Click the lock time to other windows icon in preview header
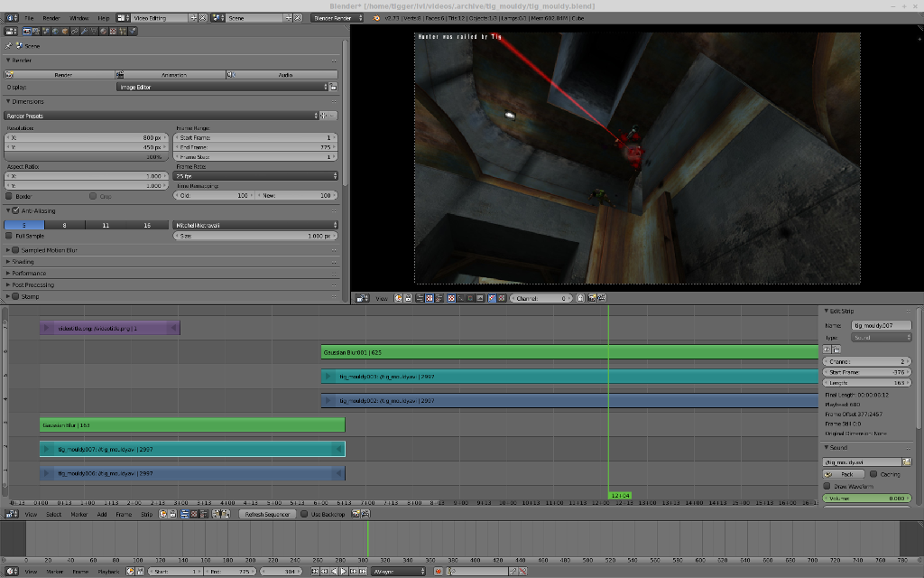Image resolution: width=924 pixels, height=578 pixels. click(x=409, y=298)
